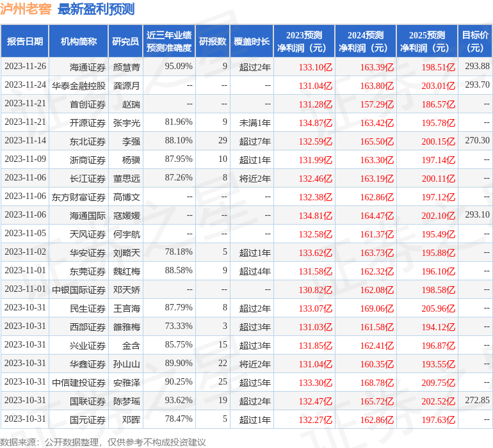Image resolution: width=493 pixels, height=448 pixels.
Task: Click target price 270.30
Action: tap(477, 141)
